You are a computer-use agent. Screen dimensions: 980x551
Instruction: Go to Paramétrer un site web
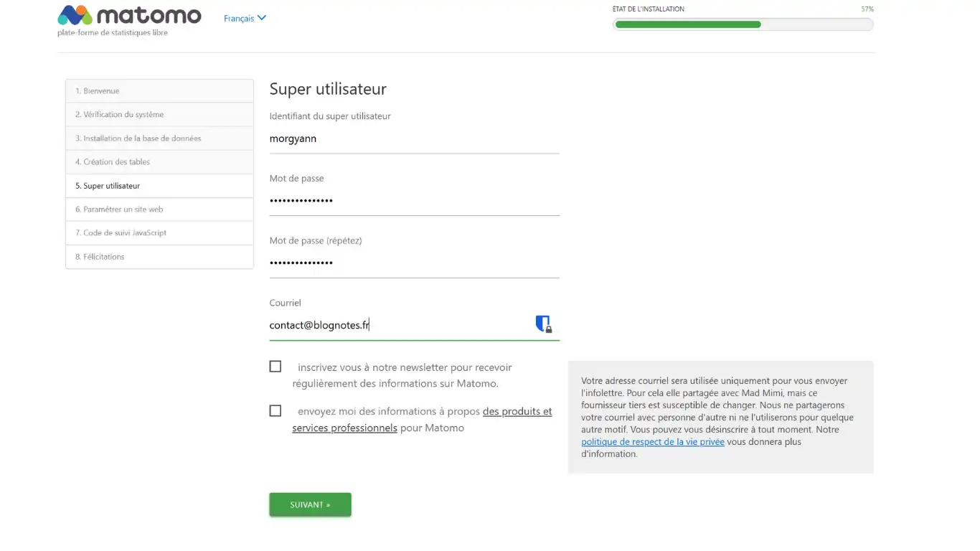click(159, 209)
